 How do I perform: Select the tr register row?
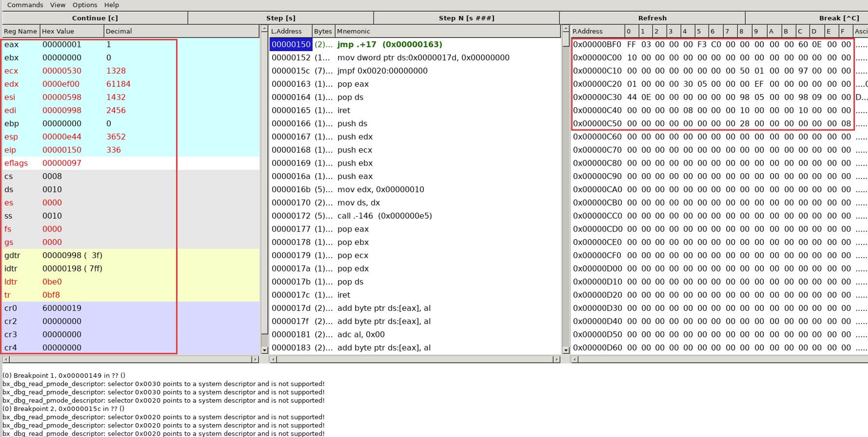131,295
